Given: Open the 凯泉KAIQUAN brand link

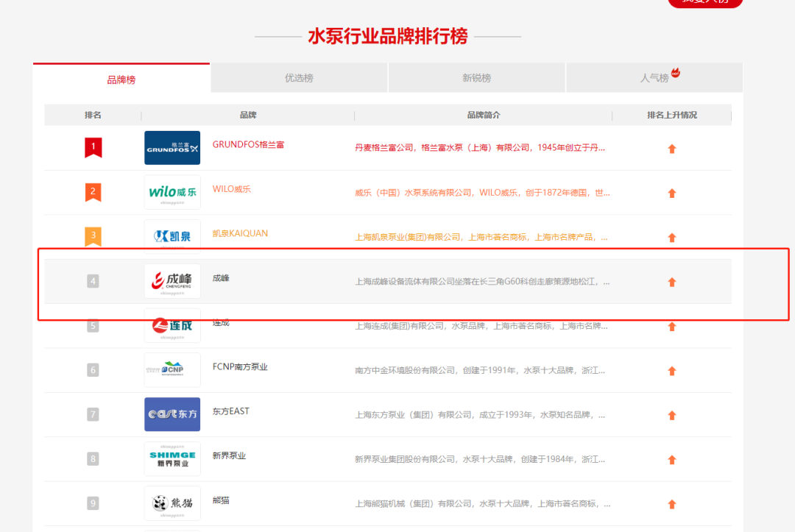Looking at the screenshot, I should point(240,233).
